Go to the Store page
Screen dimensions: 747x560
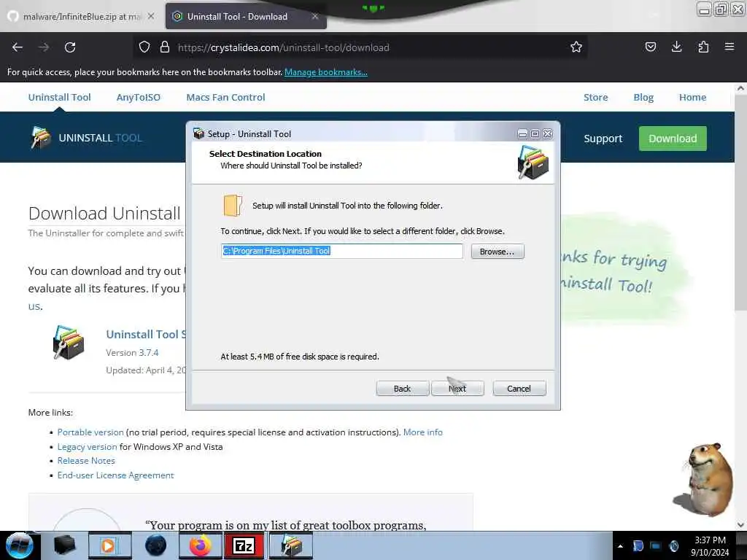(595, 97)
